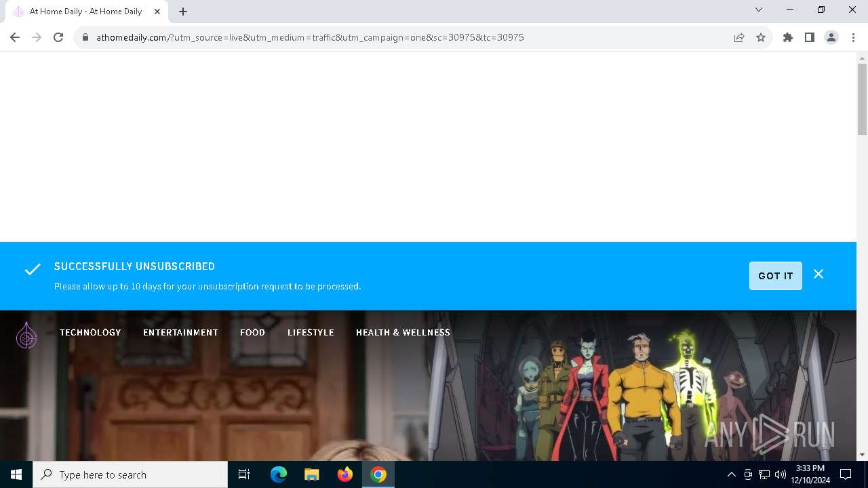
Task: Toggle the browser side panel icon
Action: click(810, 37)
